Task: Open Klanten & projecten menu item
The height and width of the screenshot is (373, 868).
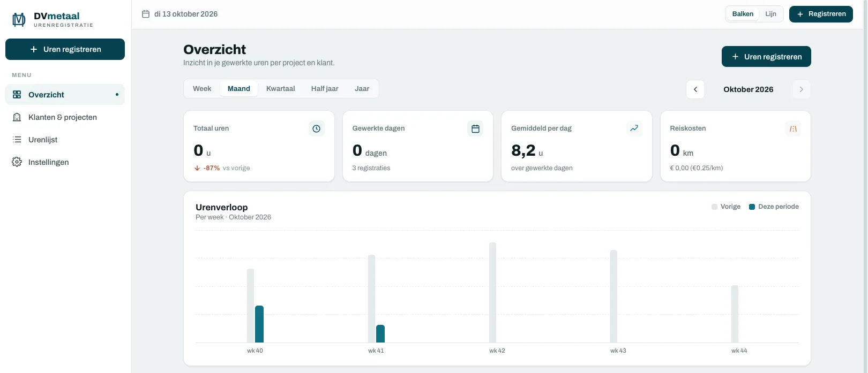Action: point(65,117)
